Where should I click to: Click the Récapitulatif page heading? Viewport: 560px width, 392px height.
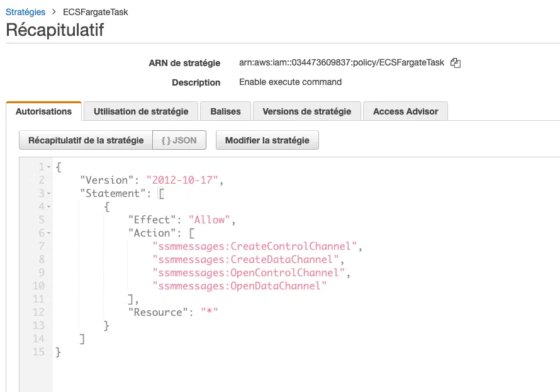click(55, 30)
